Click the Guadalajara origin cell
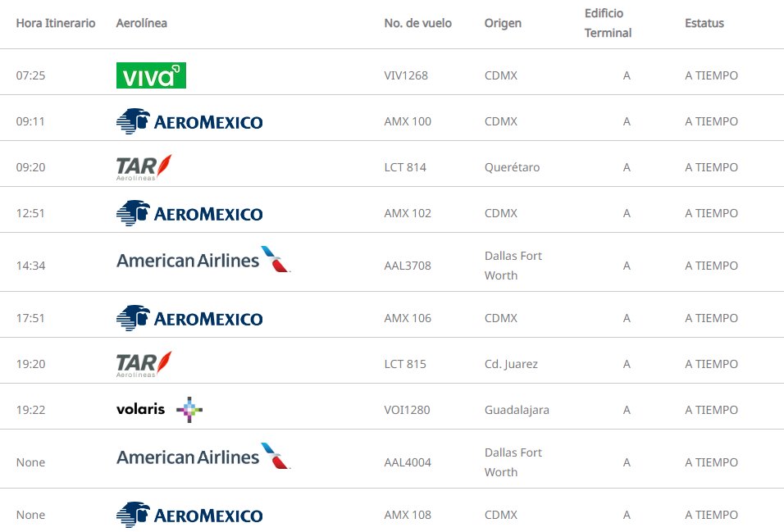Screen dimensions: 784x532 tap(517, 410)
